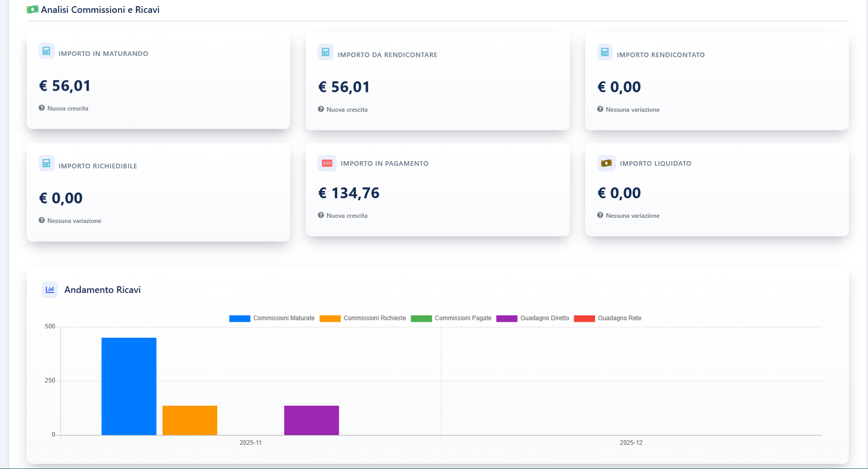Click the calculator icon beside Importo Richiedibile
The image size is (868, 469).
click(46, 163)
